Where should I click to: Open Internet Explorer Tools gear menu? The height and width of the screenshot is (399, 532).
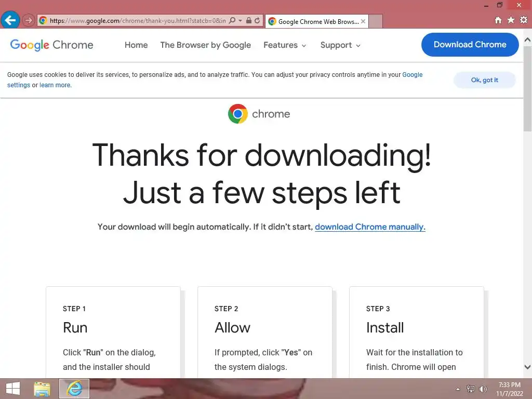524,20
